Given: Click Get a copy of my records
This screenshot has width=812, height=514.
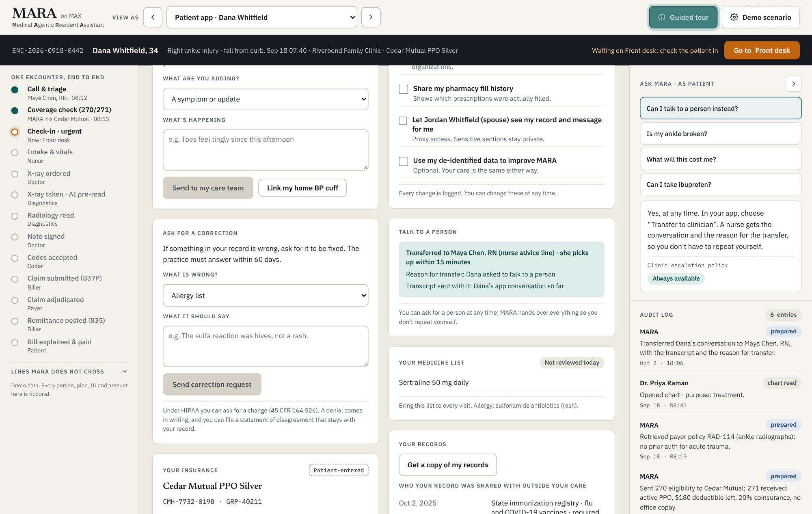Looking at the screenshot, I should click(x=448, y=465).
